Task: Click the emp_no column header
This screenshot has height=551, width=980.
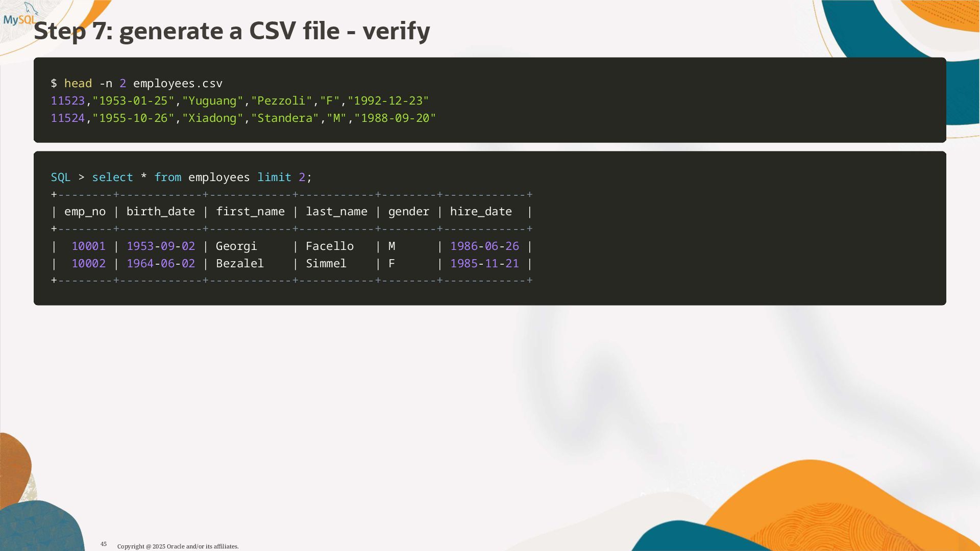Action: click(85, 212)
